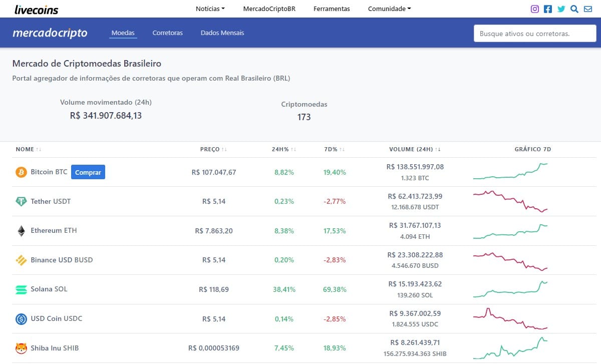Screen dimensions: 601x364
Task: Click the Gráfico 7D column header
Action: pyautogui.click(x=533, y=149)
